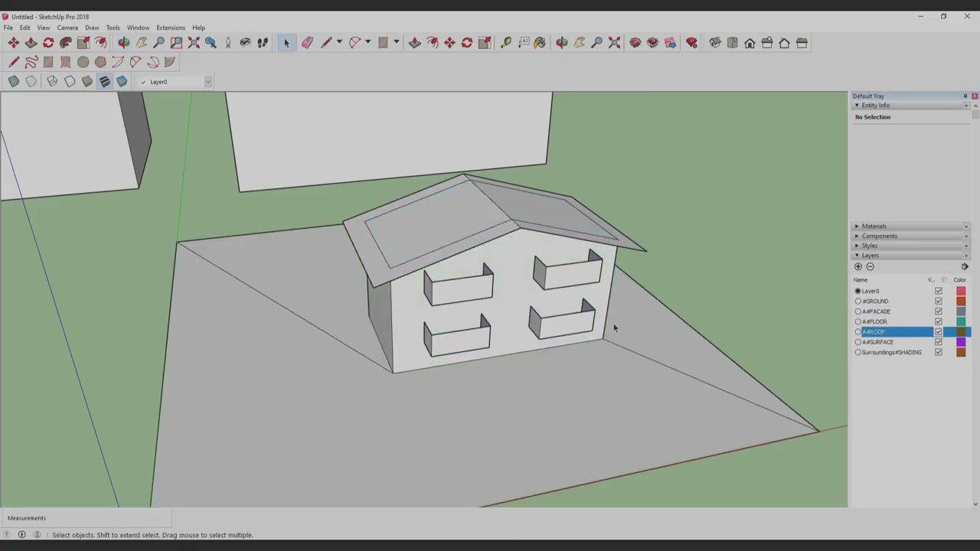
Task: Open the Edit menu
Action: tap(24, 28)
